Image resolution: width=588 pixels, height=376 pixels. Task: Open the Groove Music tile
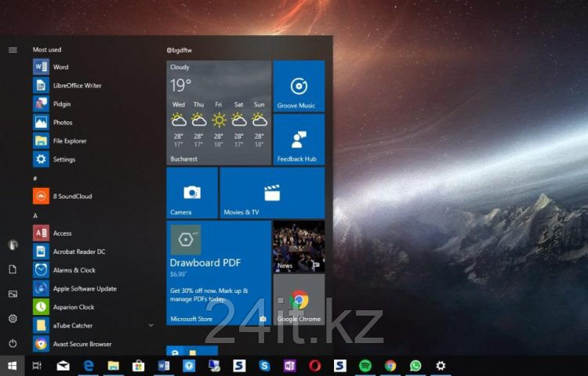(x=298, y=86)
